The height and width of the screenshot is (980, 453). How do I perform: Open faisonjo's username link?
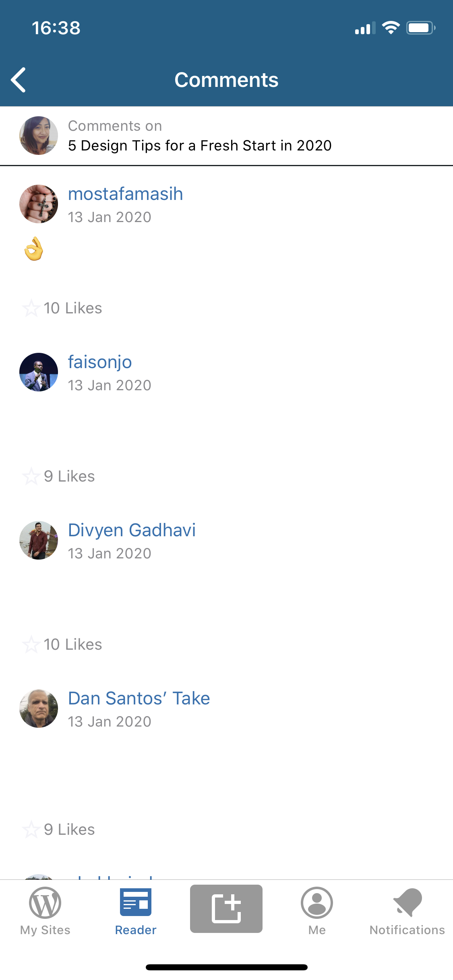click(100, 362)
